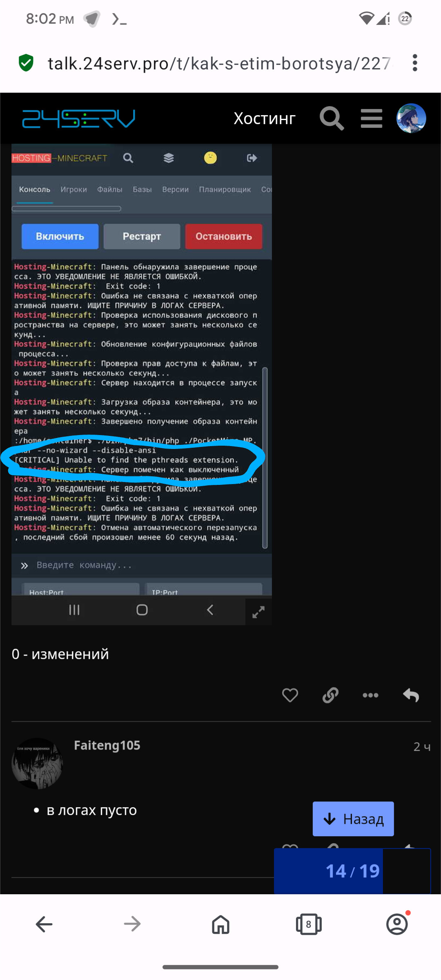Viewport: 441px width, 980px height.
Task: Open Faiteng105 user profile link
Action: 107,745
